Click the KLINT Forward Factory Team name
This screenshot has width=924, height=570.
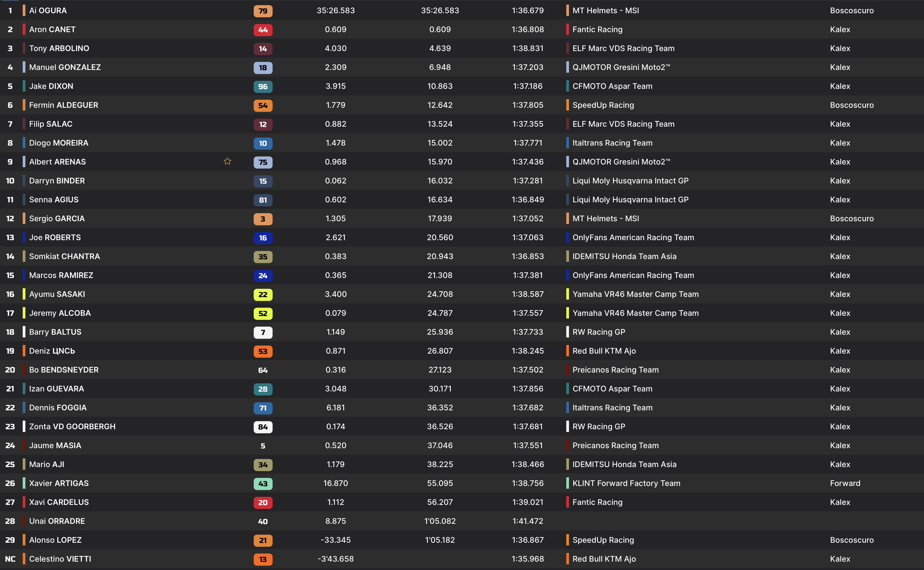(626, 483)
